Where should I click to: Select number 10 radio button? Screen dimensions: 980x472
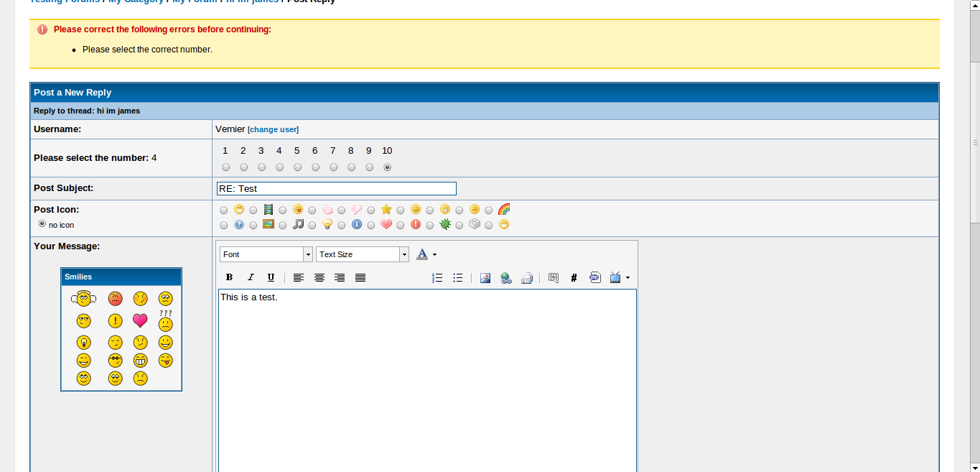(388, 167)
